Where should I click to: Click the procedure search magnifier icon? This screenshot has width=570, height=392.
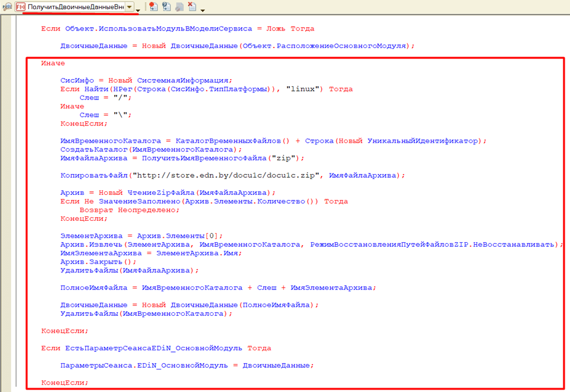pos(7,7)
